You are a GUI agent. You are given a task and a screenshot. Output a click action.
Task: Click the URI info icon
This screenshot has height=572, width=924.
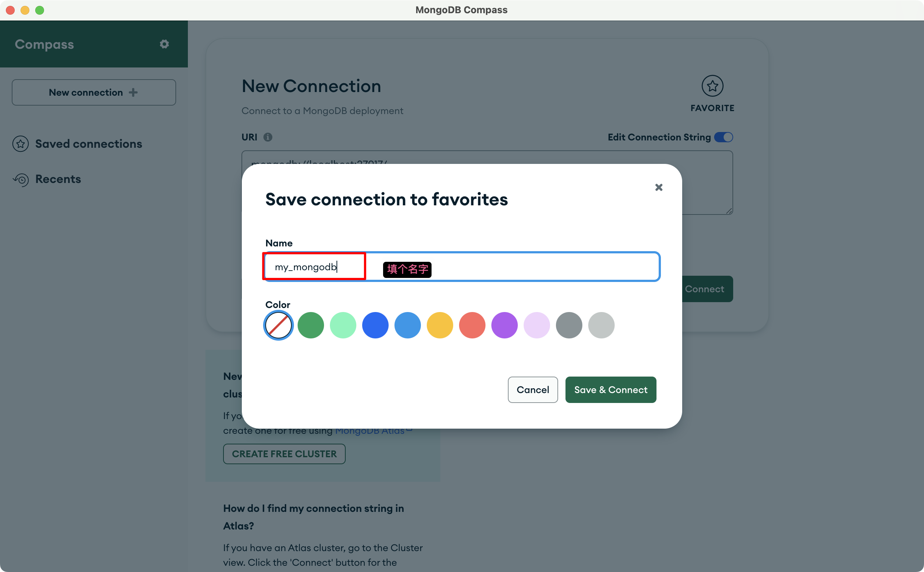[268, 137]
